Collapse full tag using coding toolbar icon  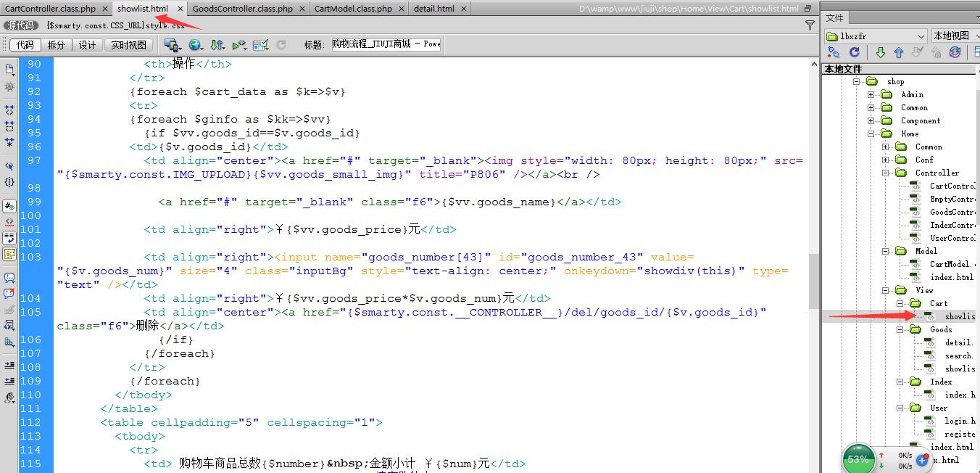(x=9, y=111)
